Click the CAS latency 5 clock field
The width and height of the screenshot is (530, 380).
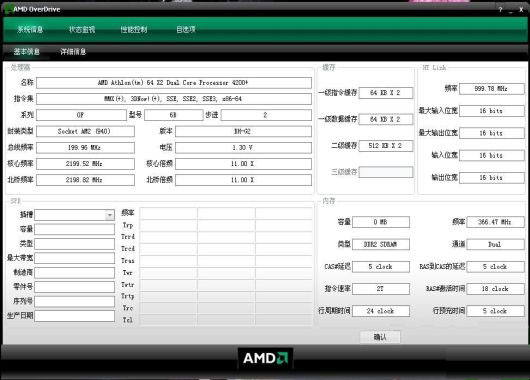381,267
